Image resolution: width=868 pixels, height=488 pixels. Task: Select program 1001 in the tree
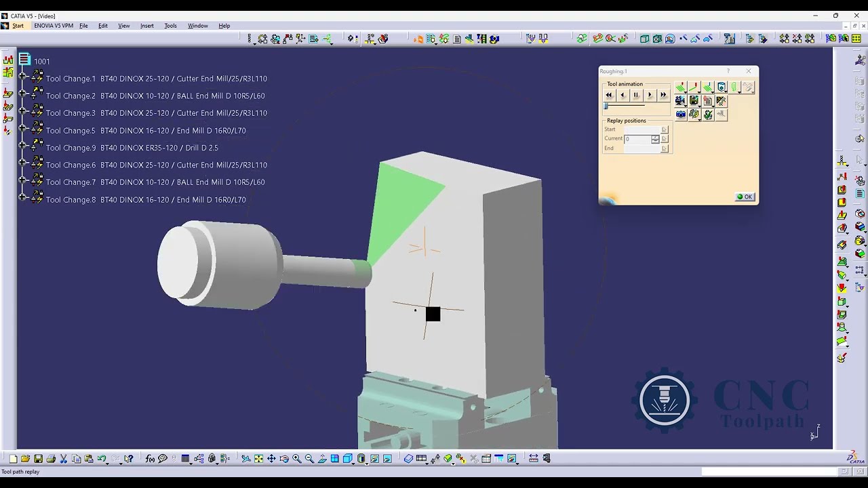[41, 62]
